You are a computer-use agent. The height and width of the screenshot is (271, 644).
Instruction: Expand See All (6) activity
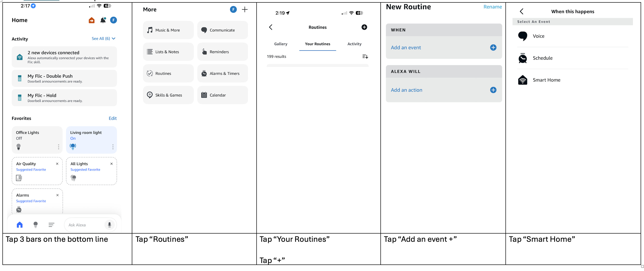[x=103, y=39]
